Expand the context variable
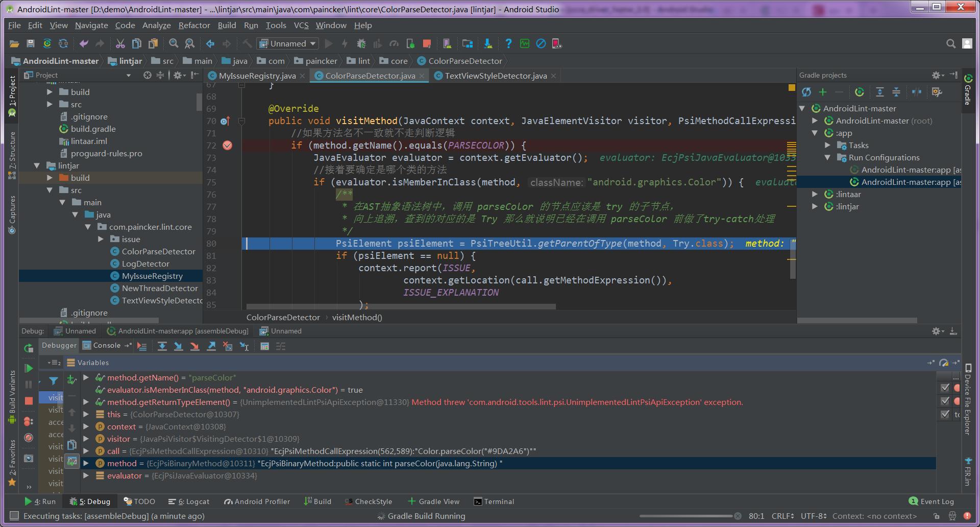The image size is (980, 527). pyautogui.click(x=86, y=427)
